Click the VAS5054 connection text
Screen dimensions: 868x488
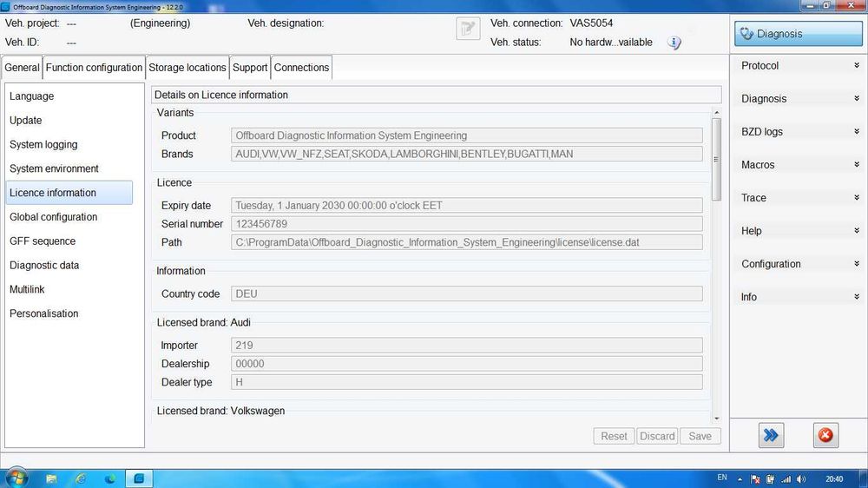[x=591, y=23]
